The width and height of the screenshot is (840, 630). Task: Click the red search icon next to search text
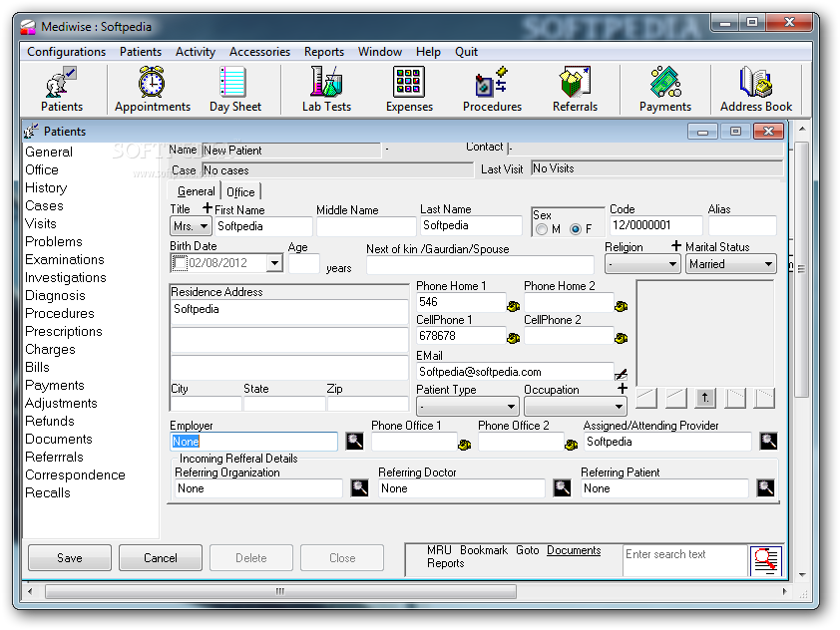766,560
